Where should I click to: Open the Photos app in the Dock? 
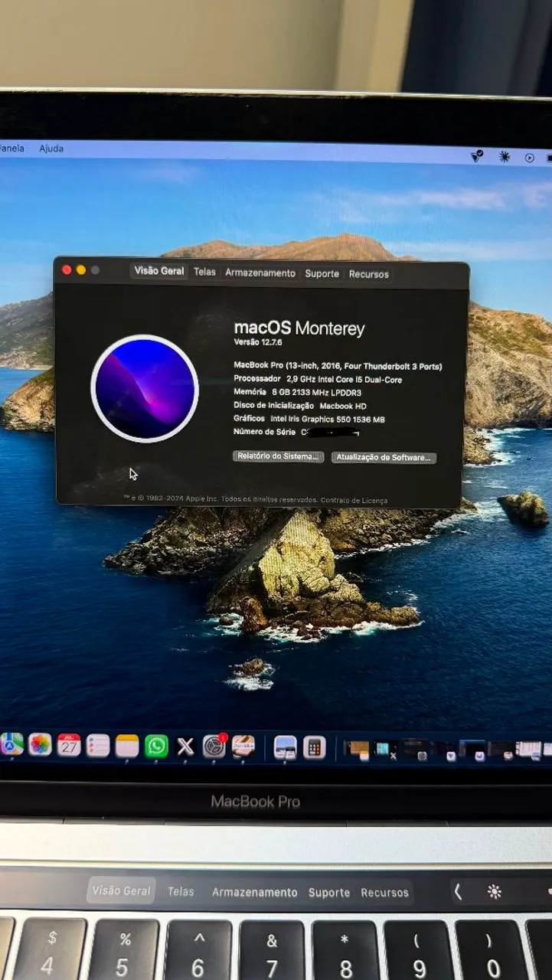pyautogui.click(x=40, y=744)
